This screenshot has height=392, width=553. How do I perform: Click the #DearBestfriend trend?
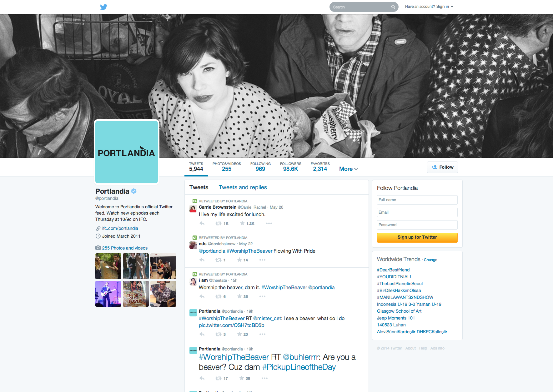point(393,270)
